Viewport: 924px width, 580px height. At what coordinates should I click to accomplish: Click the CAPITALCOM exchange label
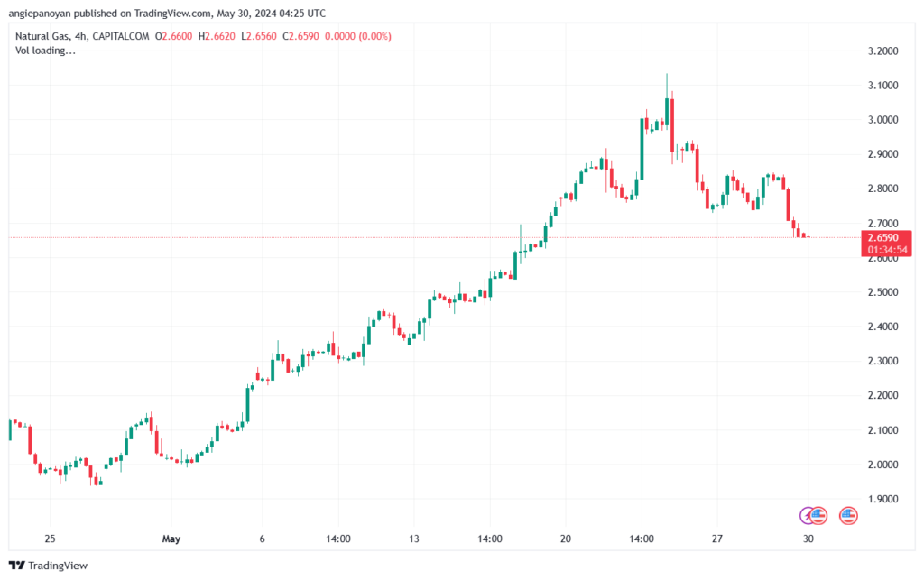point(121,36)
